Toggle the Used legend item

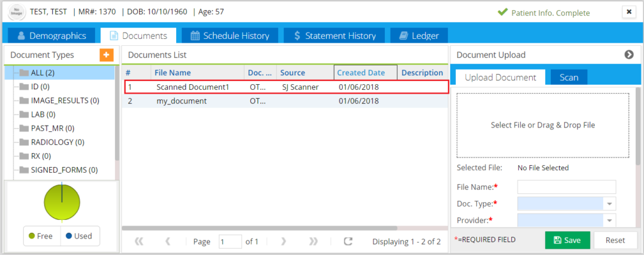coord(80,236)
